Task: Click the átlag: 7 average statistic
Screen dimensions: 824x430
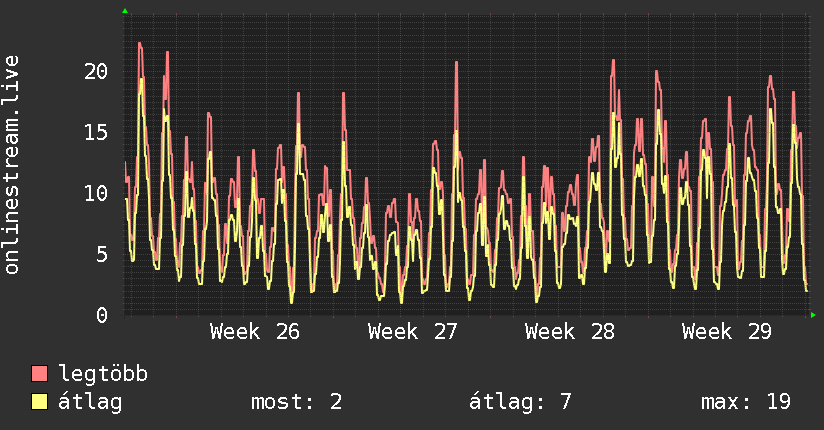Action: (x=520, y=402)
